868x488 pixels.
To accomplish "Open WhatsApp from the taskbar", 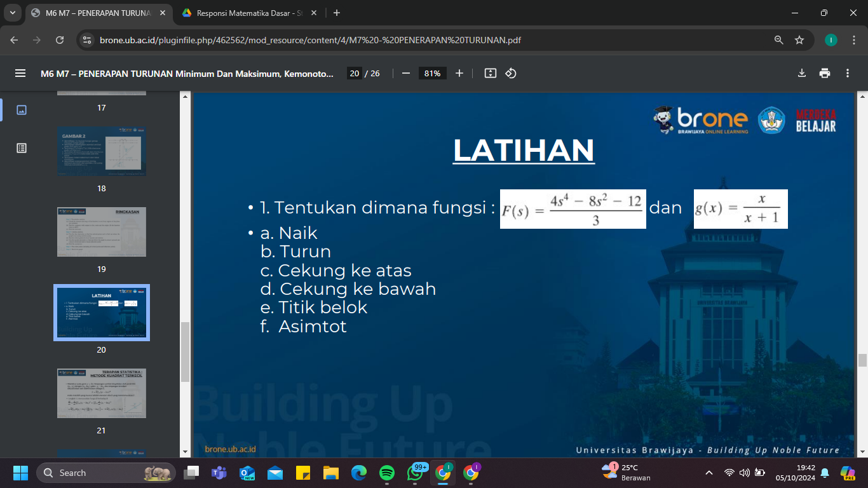I will coord(415,473).
